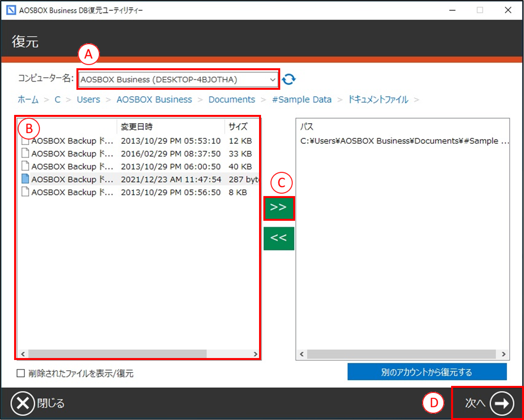Click path list horizontal scrollbar thumb
This screenshot has width=524, height=420.
click(x=402, y=354)
